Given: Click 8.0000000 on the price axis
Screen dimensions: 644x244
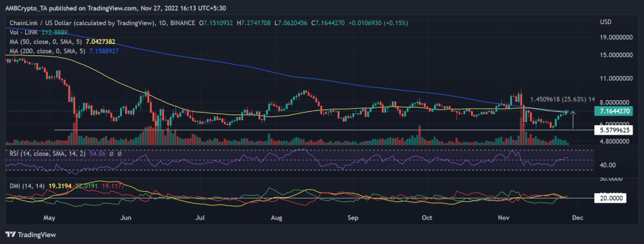Looking at the screenshot, I should 614,103.
